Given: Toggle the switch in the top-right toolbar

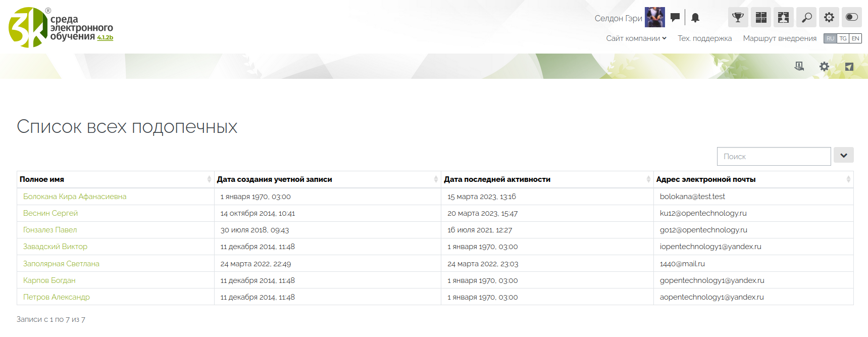Looking at the screenshot, I should (x=852, y=18).
